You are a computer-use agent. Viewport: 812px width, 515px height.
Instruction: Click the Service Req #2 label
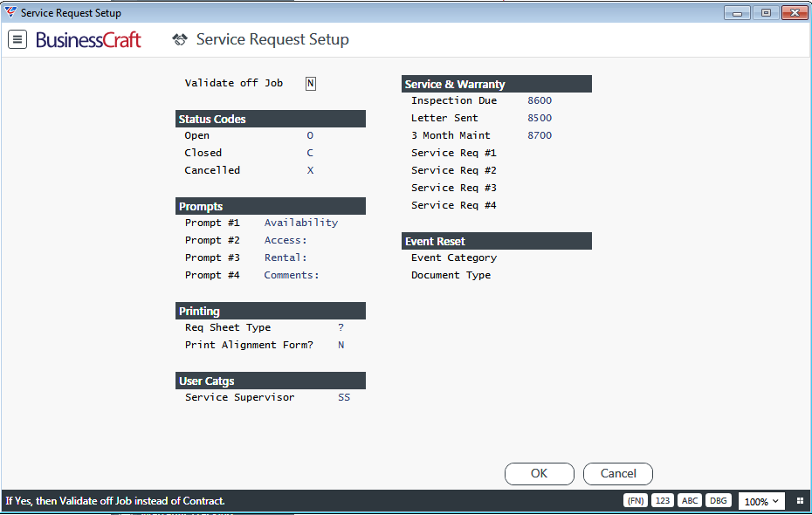click(x=454, y=170)
